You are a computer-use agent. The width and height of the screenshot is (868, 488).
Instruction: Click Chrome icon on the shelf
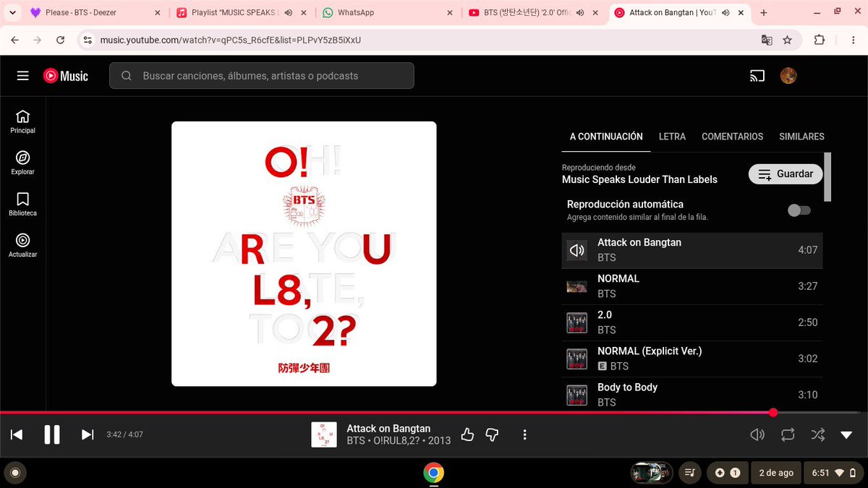(433, 473)
